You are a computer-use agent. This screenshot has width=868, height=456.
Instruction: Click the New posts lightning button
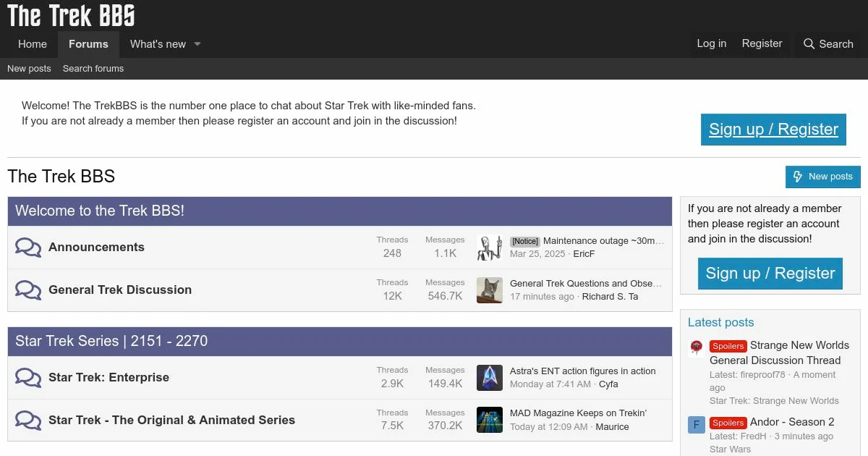coord(823,177)
